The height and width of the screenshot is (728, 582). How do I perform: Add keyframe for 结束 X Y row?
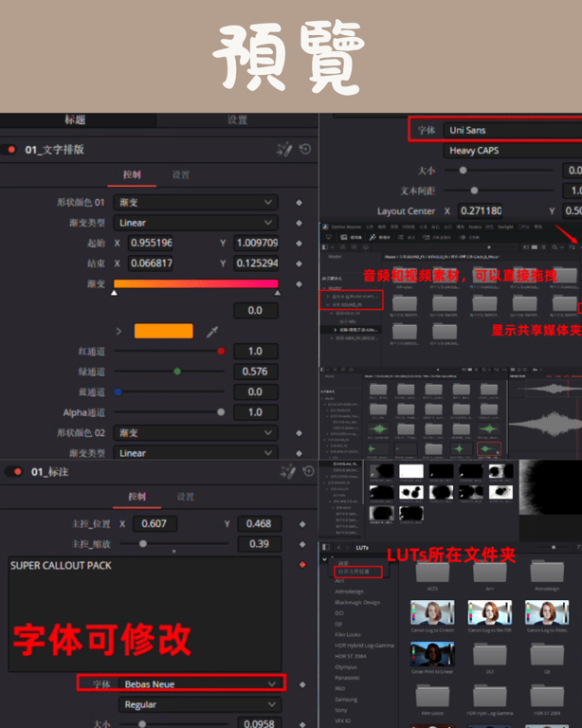coord(299,264)
